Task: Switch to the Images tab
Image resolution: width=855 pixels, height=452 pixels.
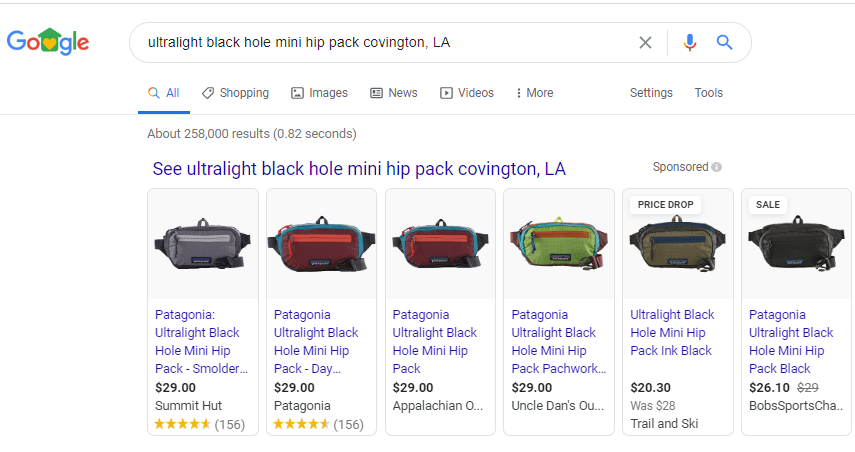Action: (x=320, y=93)
